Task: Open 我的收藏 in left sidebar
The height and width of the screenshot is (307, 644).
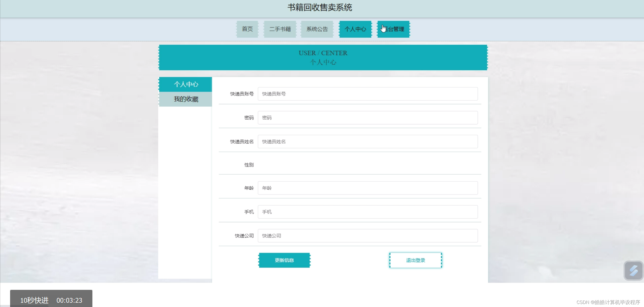Action: tap(186, 99)
